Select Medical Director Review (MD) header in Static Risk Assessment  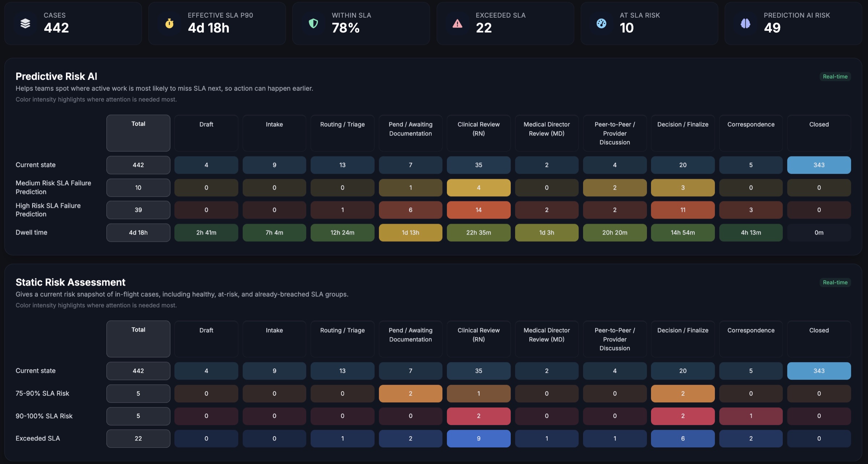pyautogui.click(x=546, y=339)
